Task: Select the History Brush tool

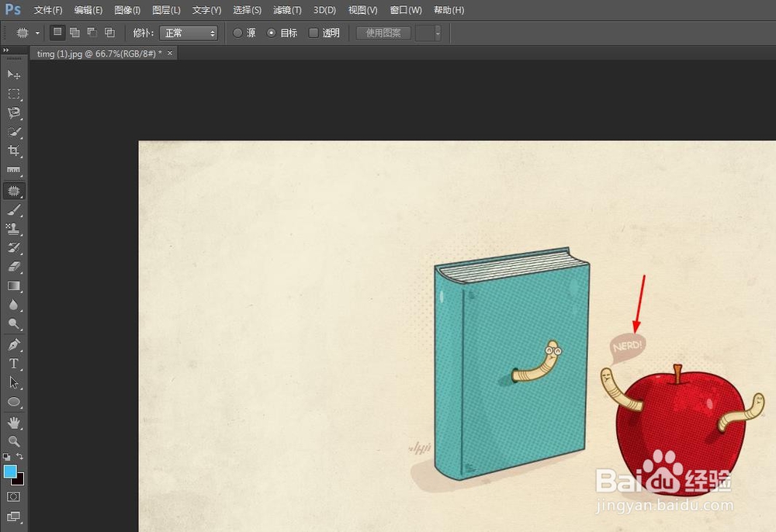Action: pyautogui.click(x=14, y=247)
